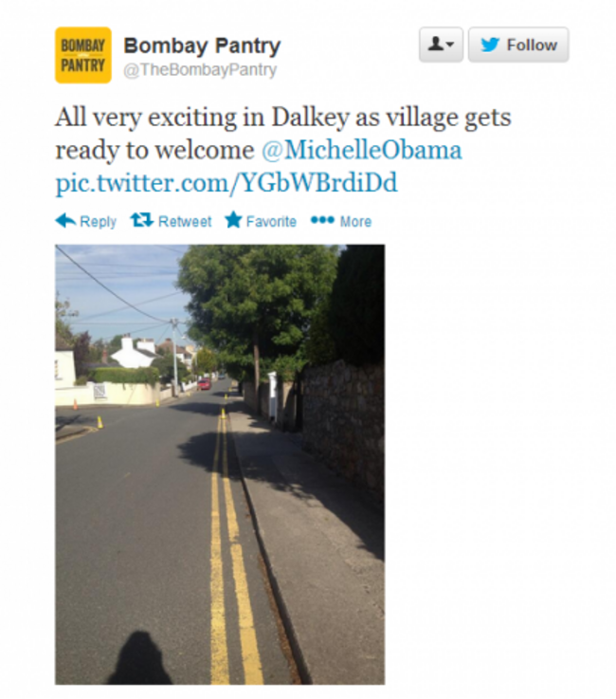
Task: Click the Retweet arrows icon
Action: [142, 220]
